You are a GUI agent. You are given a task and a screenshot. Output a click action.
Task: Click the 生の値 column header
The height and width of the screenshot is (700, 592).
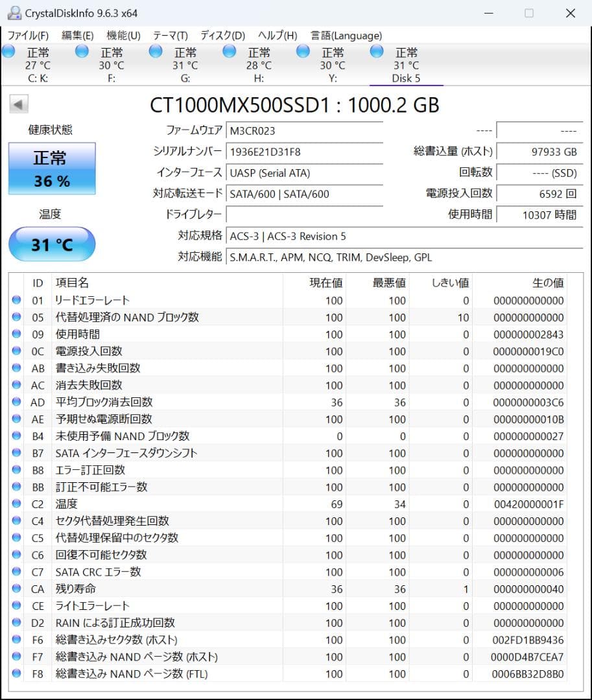tap(548, 283)
